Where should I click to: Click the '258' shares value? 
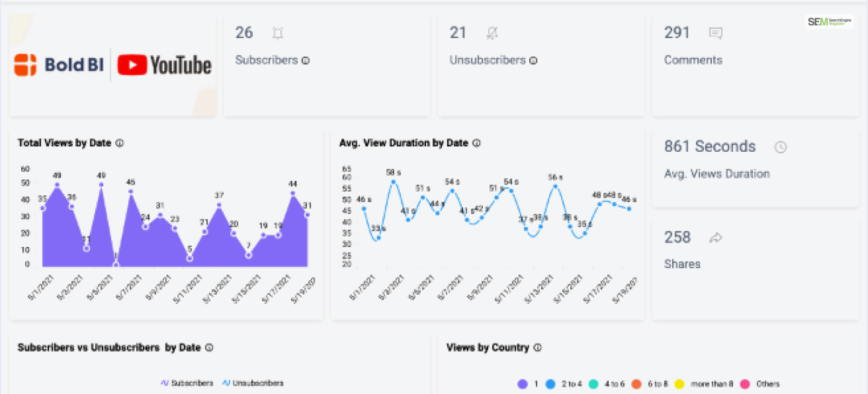coord(678,237)
